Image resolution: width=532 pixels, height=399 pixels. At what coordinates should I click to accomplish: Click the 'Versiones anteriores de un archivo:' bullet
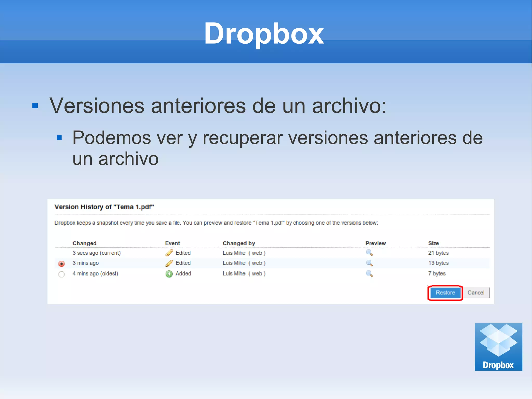(218, 106)
